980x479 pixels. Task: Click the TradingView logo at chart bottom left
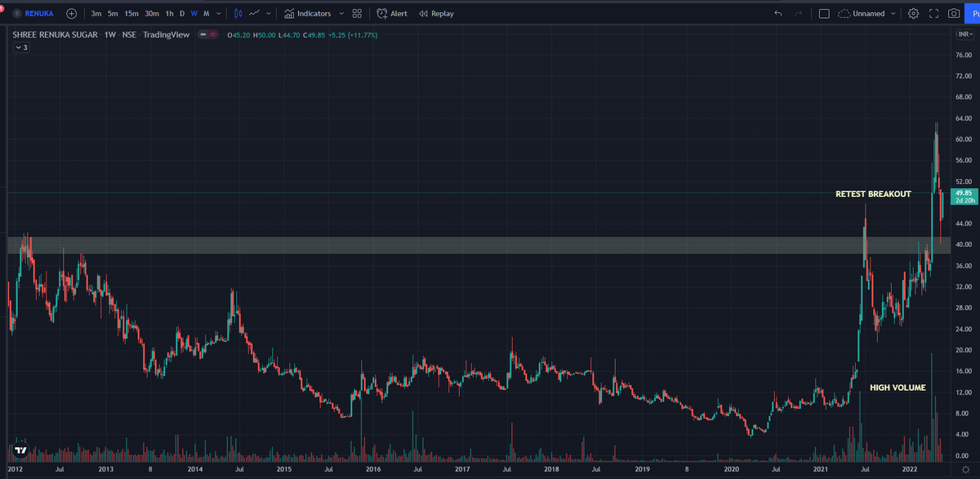[x=21, y=450]
